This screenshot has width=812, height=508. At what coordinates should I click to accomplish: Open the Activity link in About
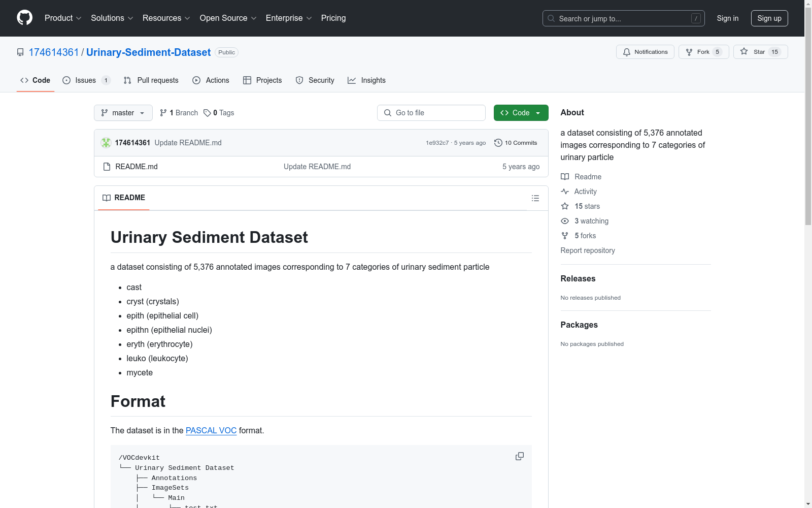pyautogui.click(x=579, y=192)
